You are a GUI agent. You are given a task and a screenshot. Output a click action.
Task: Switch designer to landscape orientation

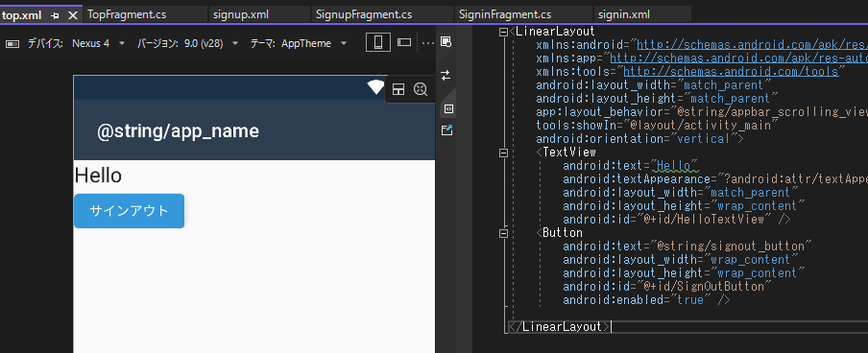point(404,42)
